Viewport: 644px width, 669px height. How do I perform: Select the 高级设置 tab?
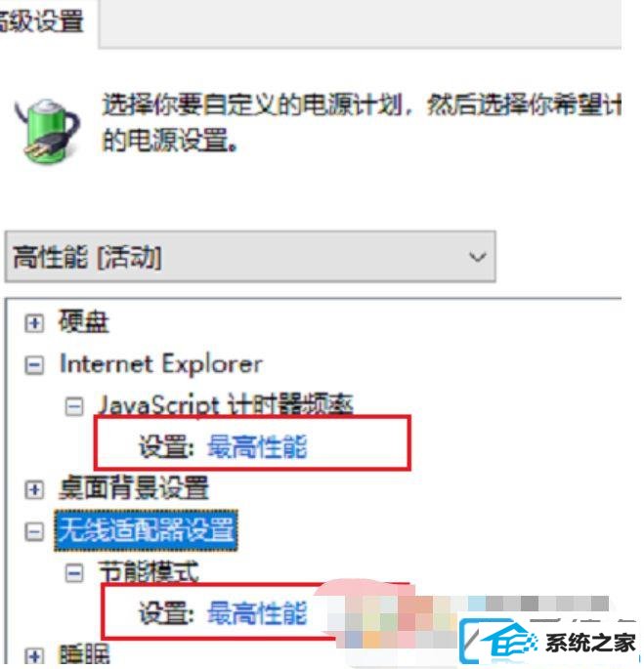41,21
